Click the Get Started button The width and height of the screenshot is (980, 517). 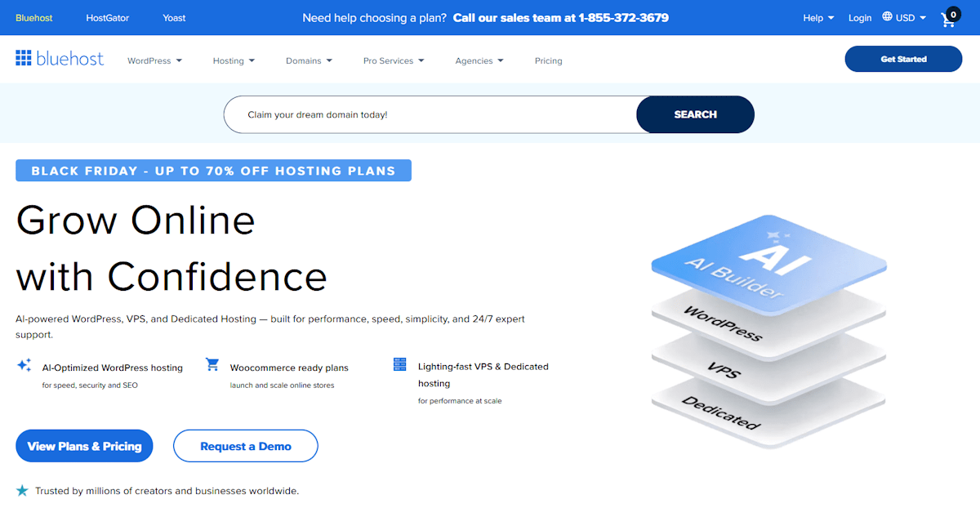point(903,59)
